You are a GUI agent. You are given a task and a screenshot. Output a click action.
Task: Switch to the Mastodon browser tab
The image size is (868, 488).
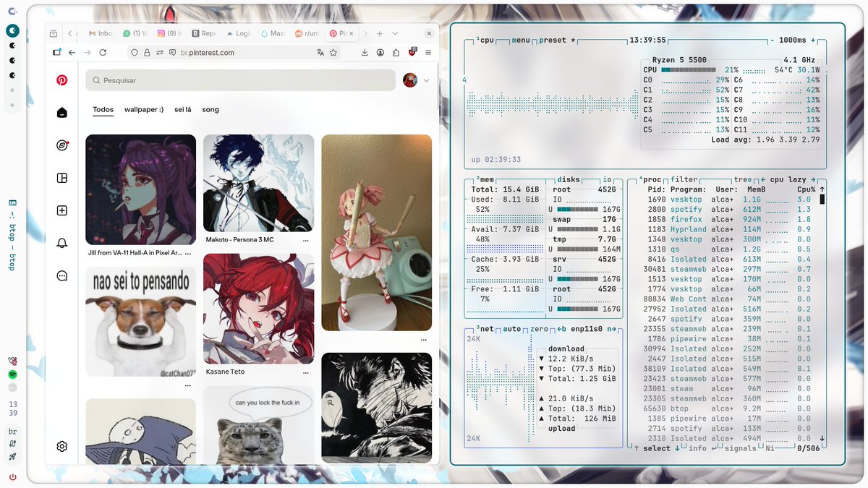(x=275, y=34)
